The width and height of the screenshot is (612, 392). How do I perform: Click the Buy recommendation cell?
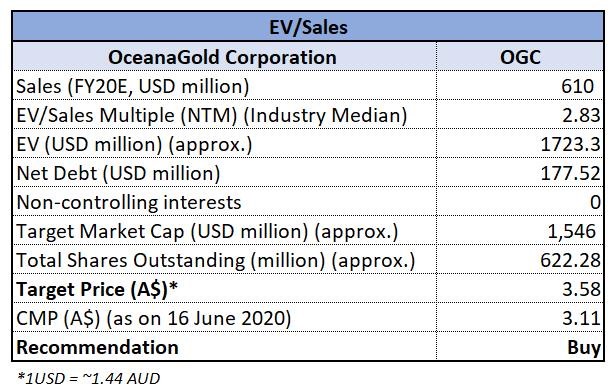520,346
